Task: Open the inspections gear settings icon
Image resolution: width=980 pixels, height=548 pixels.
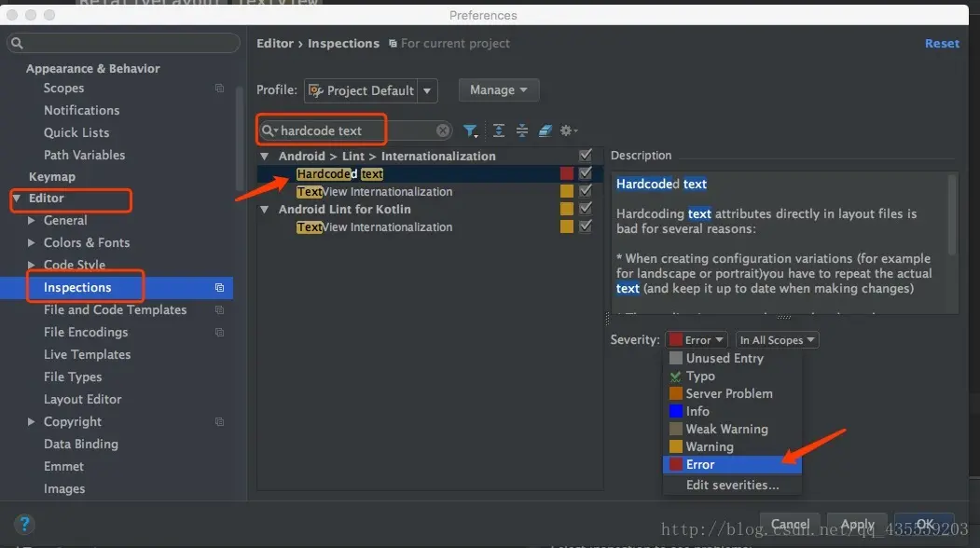Action: click(568, 130)
